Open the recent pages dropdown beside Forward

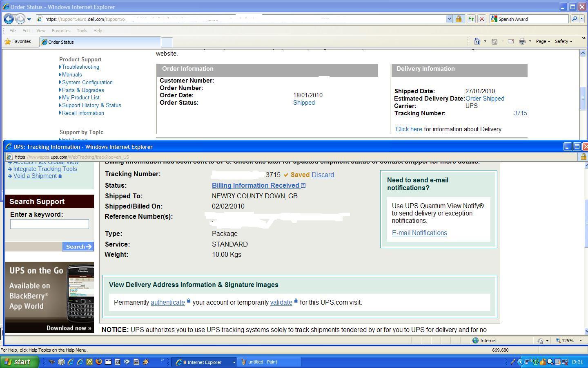click(x=29, y=19)
